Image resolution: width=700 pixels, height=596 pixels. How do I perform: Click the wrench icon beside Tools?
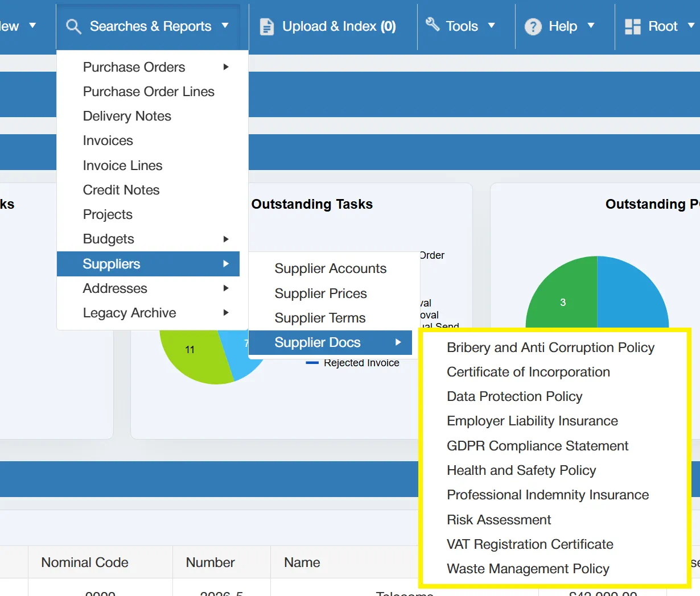(x=433, y=24)
